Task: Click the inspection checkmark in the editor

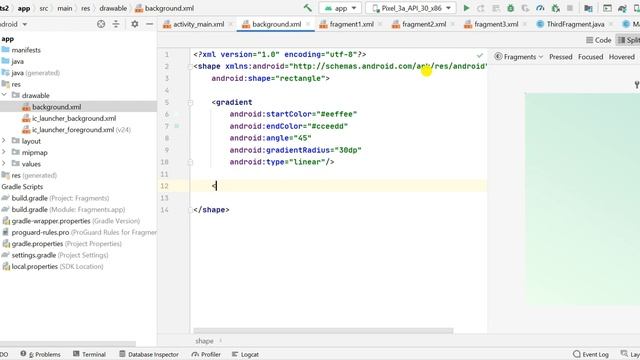Action: pyautogui.click(x=480, y=55)
